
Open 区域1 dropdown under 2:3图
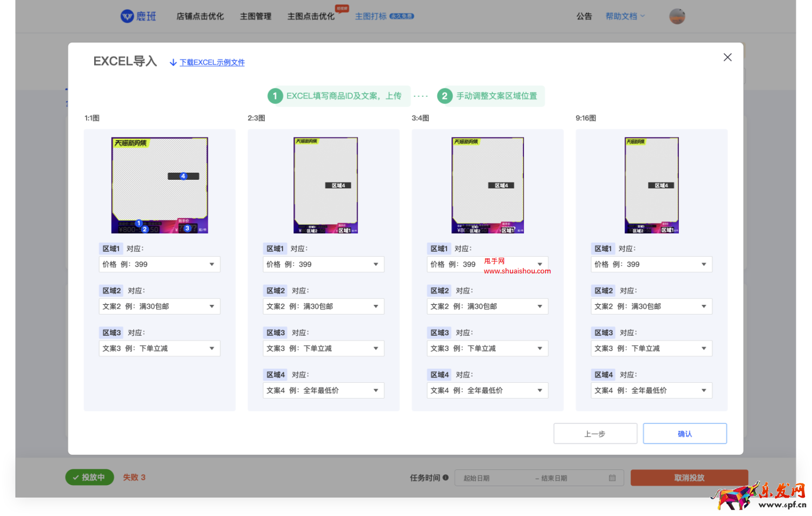point(323,264)
